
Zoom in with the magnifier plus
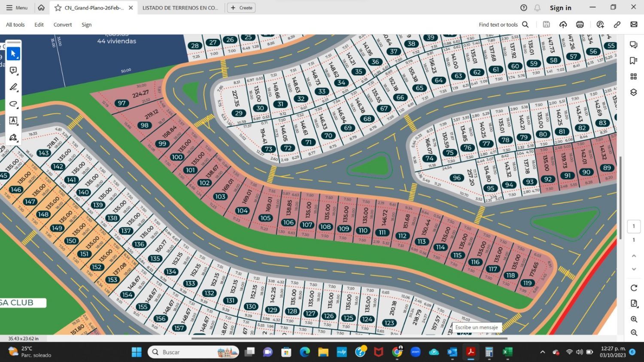click(634, 319)
